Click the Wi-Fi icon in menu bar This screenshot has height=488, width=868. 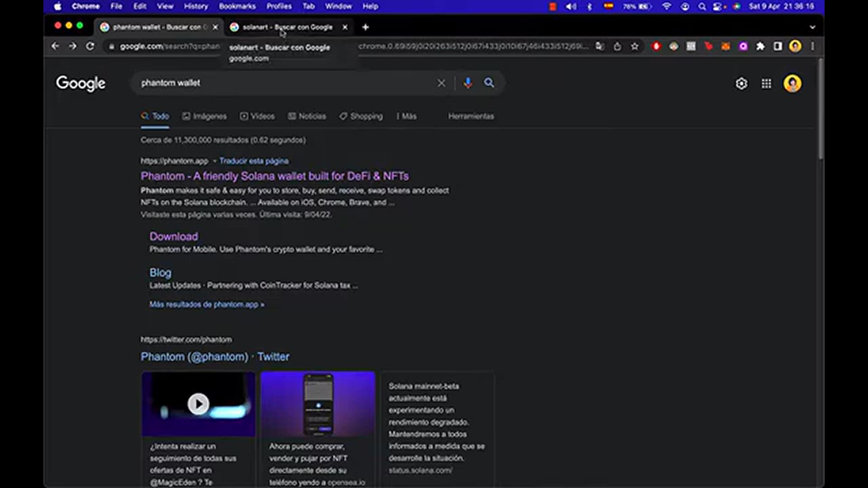coord(666,6)
